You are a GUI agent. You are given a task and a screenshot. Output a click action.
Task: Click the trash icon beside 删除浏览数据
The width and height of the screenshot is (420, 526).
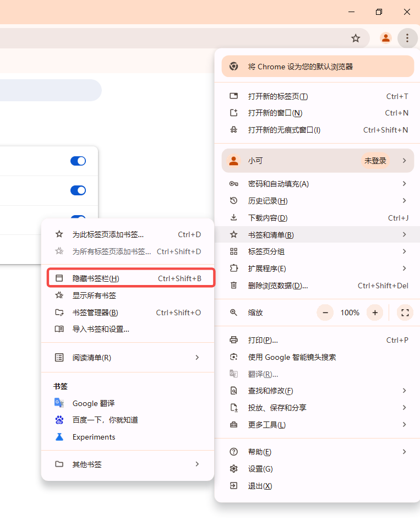pos(233,286)
